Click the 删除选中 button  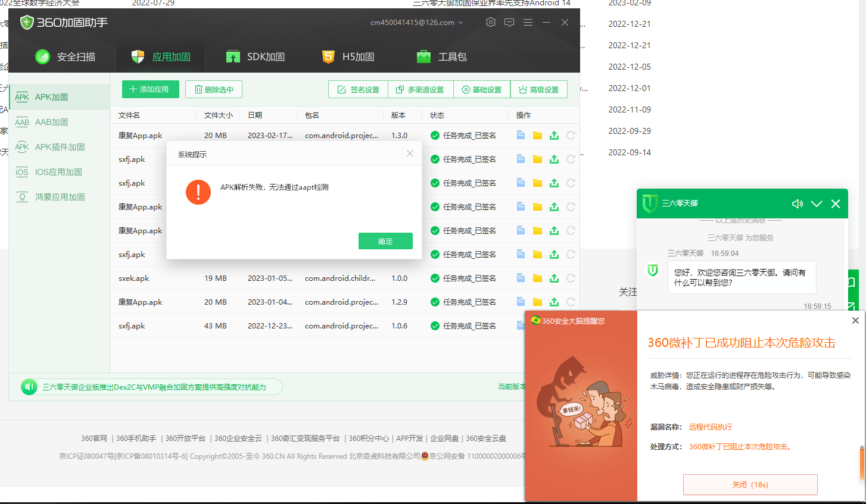click(214, 89)
